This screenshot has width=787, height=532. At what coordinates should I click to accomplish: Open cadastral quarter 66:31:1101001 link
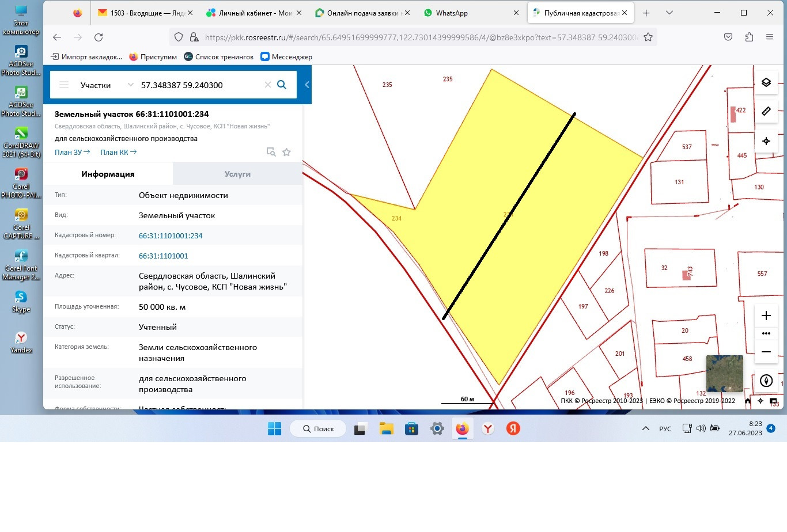(163, 256)
